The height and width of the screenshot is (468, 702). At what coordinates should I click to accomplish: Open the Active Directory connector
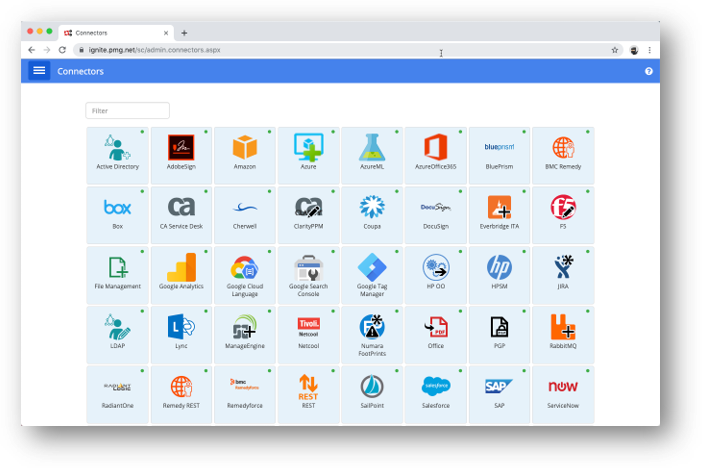click(118, 155)
